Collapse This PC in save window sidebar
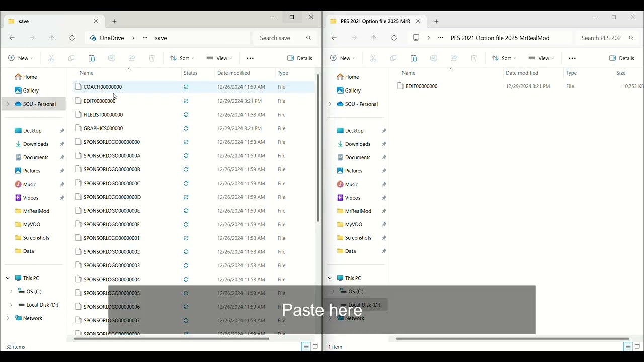 click(x=8, y=278)
